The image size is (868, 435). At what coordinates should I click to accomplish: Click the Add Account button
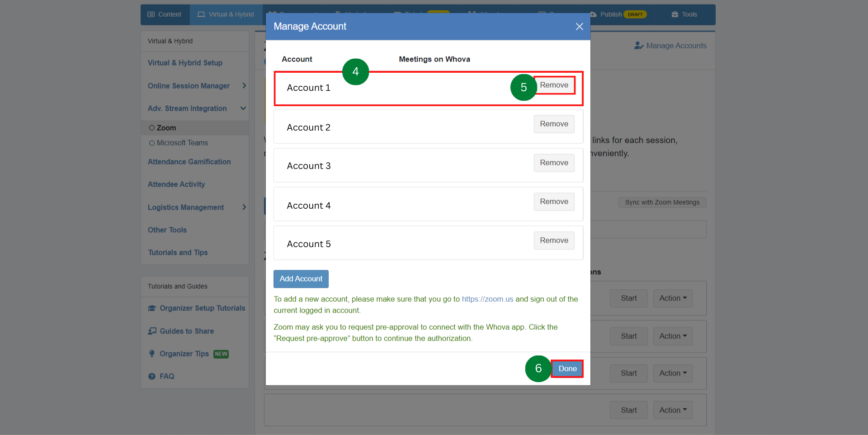[x=301, y=279]
